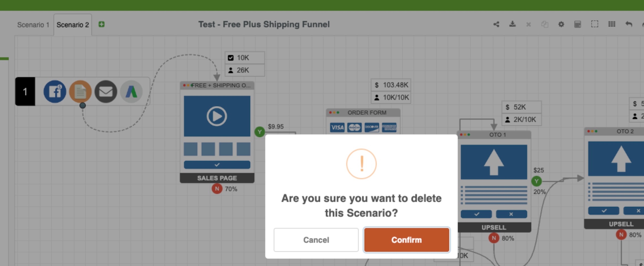Open the settings gear icon
The width and height of the screenshot is (644, 266).
[x=561, y=24]
